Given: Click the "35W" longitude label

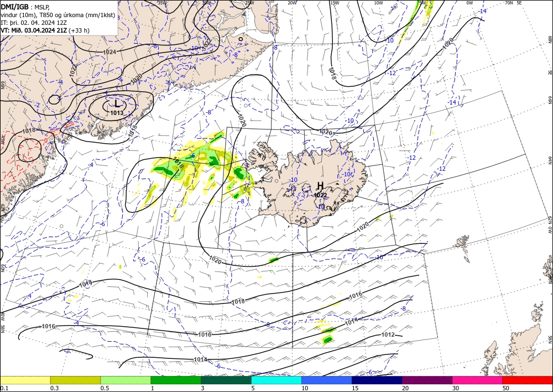Looking at the screenshot, I should [162, 3].
